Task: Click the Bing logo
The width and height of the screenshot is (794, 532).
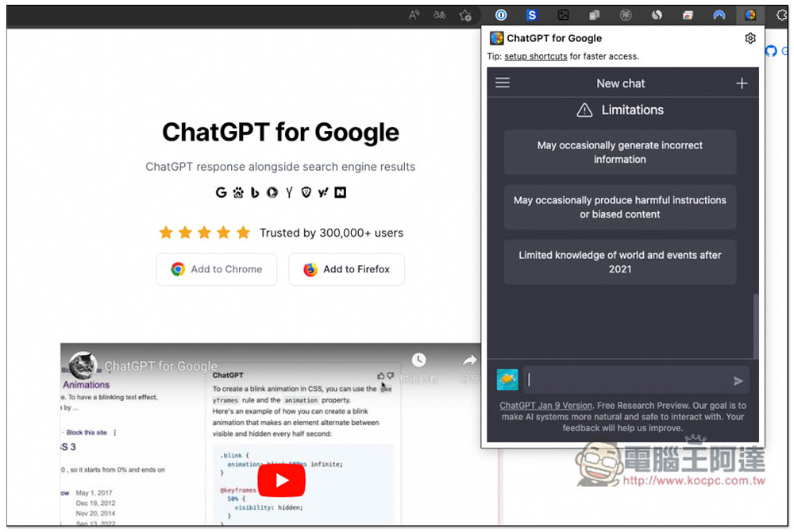Action: (255, 192)
